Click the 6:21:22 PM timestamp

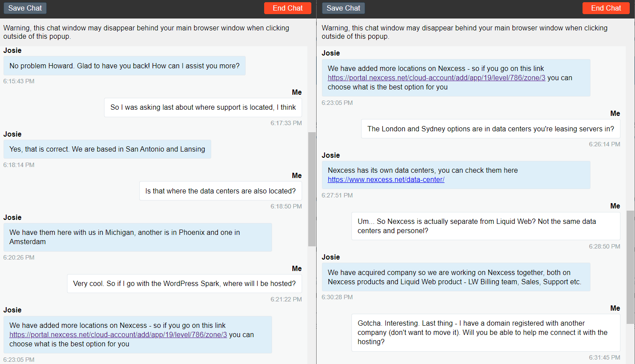286,299
